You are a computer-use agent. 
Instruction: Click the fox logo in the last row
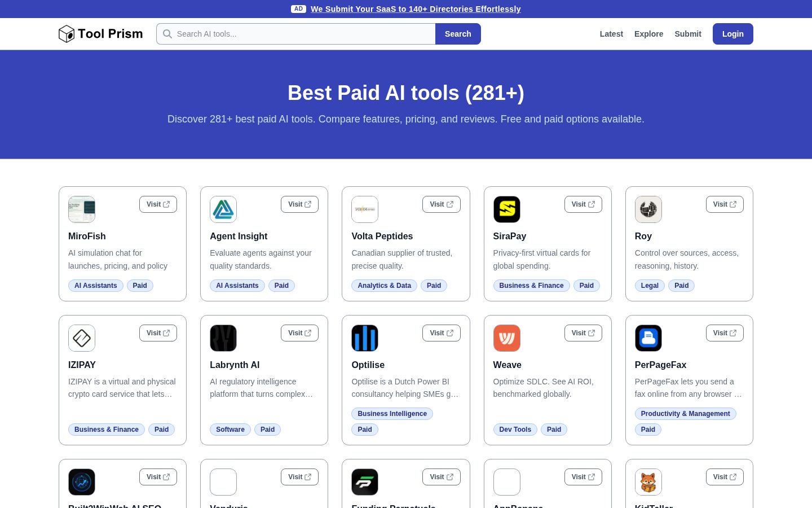point(648,482)
